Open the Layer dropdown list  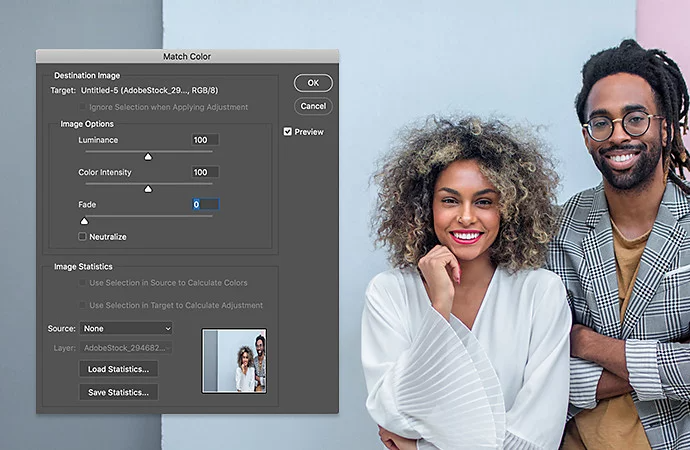point(126,348)
